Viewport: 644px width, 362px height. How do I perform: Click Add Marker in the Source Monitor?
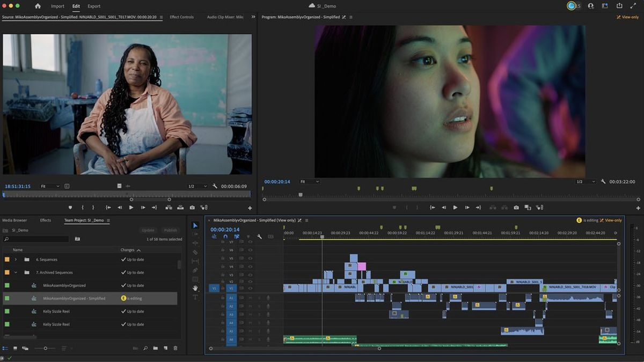point(70,207)
